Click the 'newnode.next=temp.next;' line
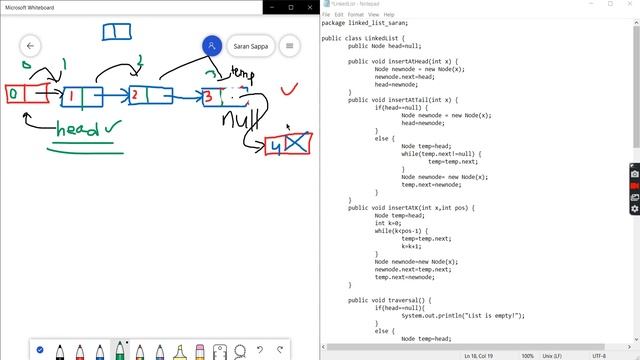The height and width of the screenshot is (360, 640). [x=413, y=269]
